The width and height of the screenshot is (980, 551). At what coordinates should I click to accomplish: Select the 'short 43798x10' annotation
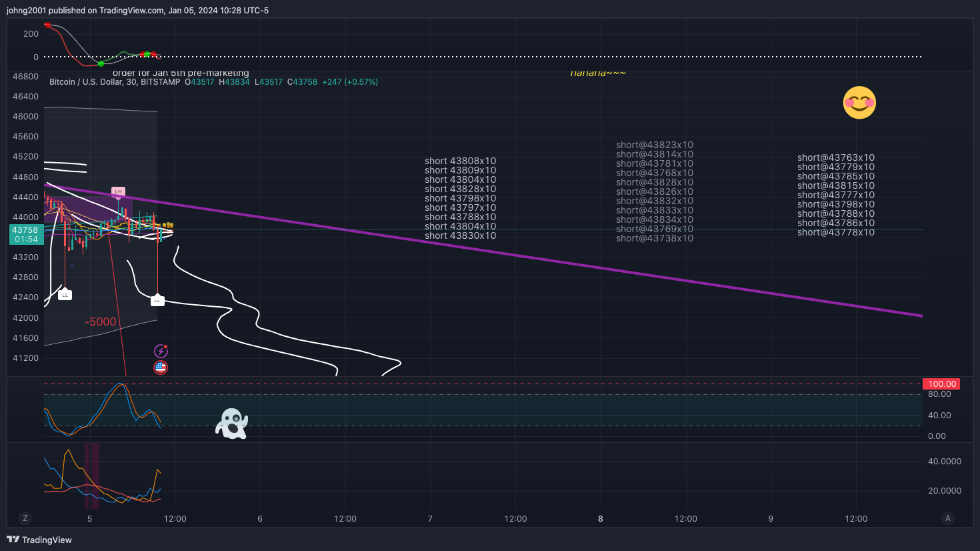(461, 198)
